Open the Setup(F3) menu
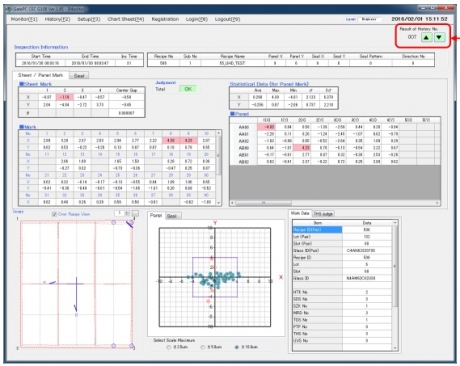 click(89, 19)
